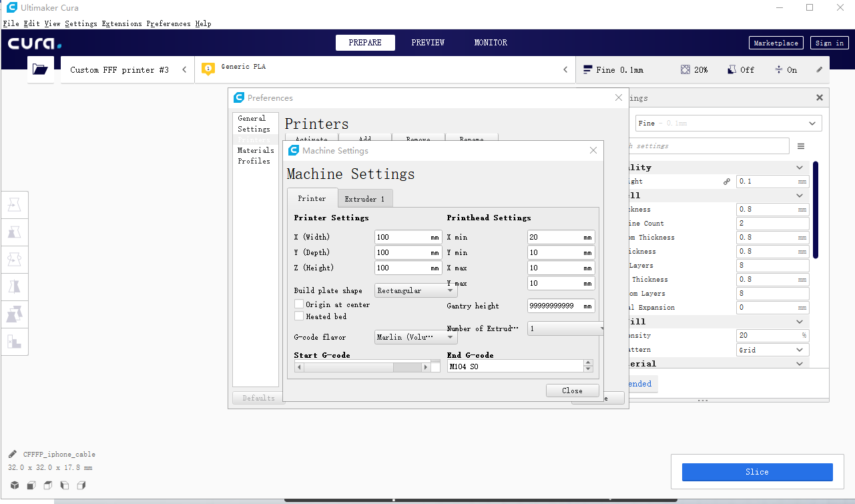Image resolution: width=855 pixels, height=504 pixels.
Task: Click the X (Width) input field
Action: pos(408,237)
